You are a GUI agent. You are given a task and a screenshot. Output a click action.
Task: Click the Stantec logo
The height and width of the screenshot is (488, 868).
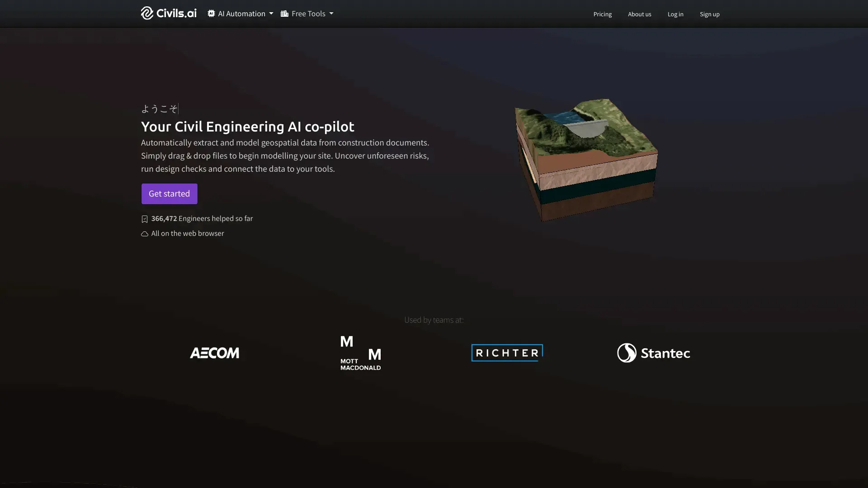tap(654, 353)
